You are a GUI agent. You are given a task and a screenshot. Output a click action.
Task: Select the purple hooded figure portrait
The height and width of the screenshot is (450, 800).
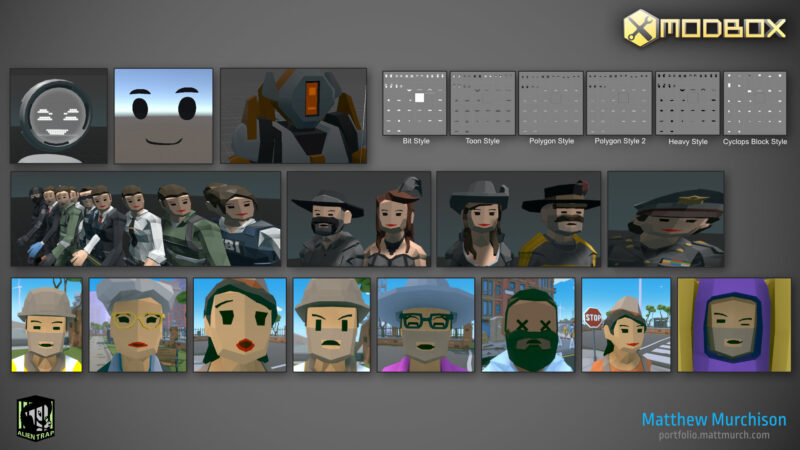[734, 324]
